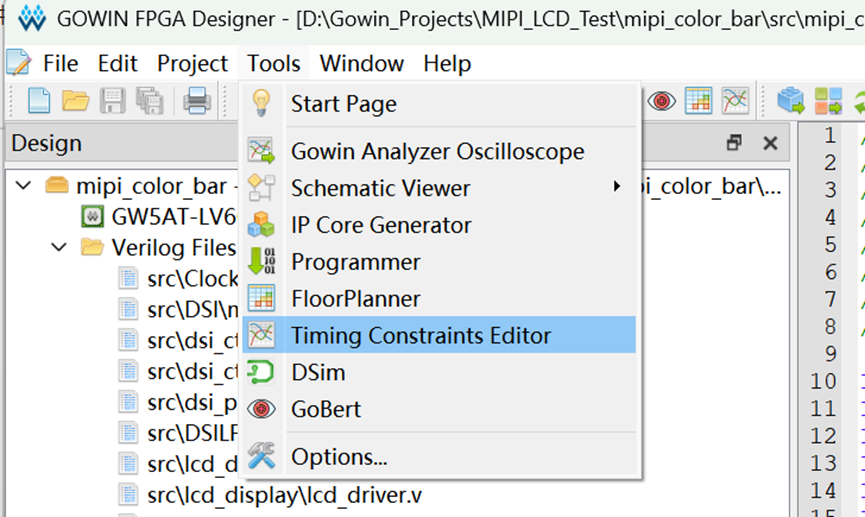Float the Design panel with restore icon

(734, 143)
